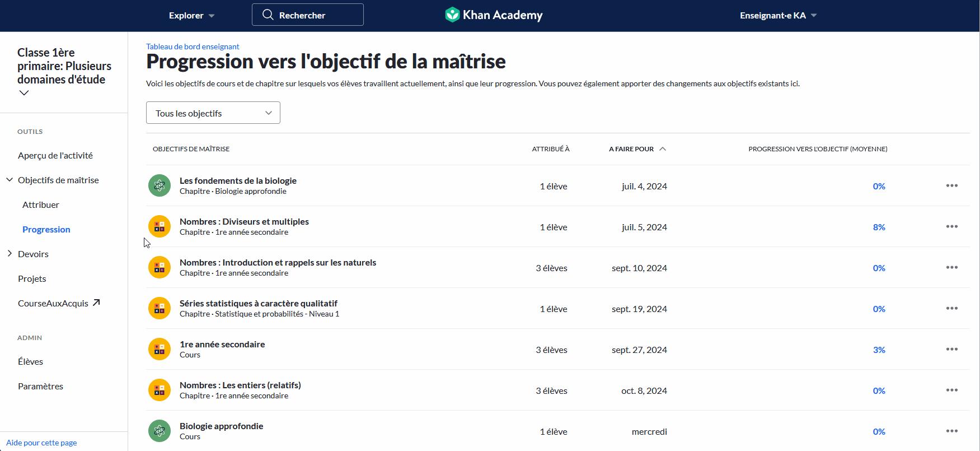The height and width of the screenshot is (451, 980).
Task: Open Projets in the sidebar
Action: pyautogui.click(x=32, y=278)
